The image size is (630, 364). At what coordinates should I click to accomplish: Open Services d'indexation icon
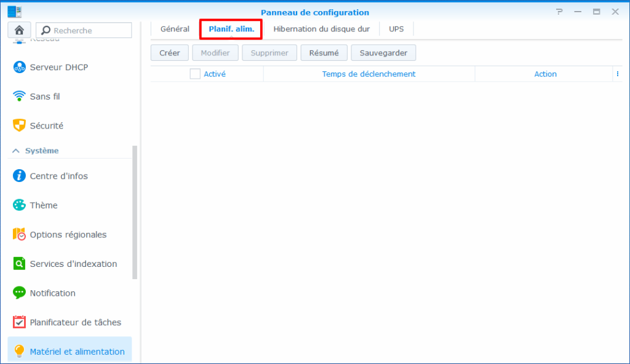click(x=20, y=264)
